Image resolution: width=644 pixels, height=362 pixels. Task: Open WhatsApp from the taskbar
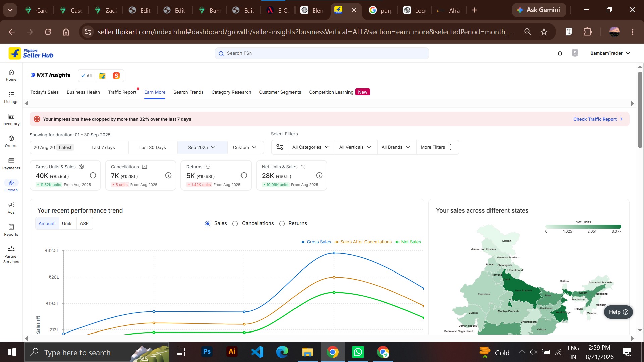coord(358,352)
